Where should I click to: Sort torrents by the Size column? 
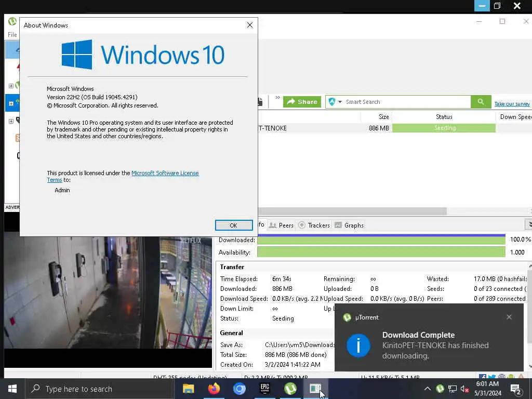click(x=383, y=117)
